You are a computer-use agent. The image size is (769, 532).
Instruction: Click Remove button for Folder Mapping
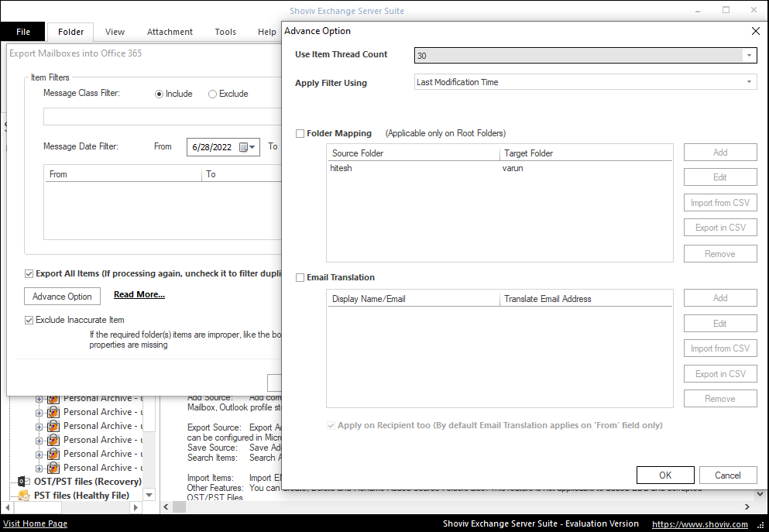click(720, 254)
